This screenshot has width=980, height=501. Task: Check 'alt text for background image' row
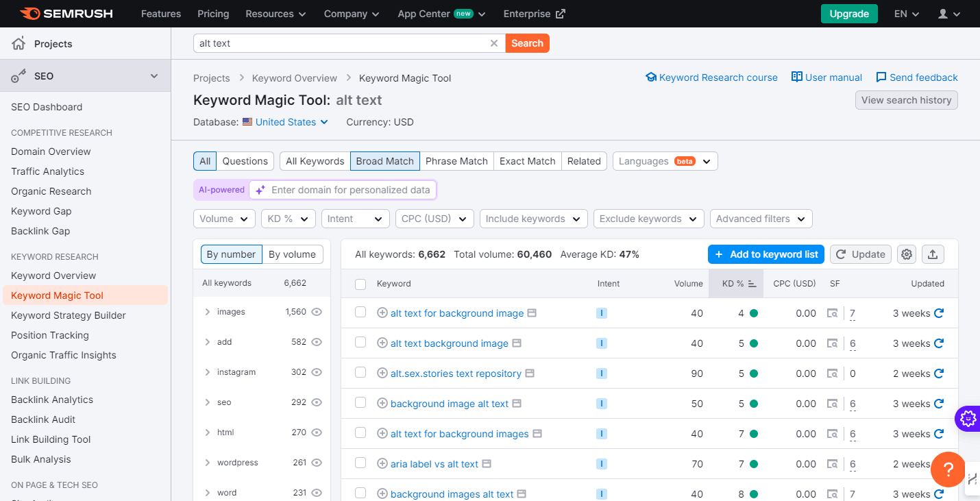tap(360, 313)
